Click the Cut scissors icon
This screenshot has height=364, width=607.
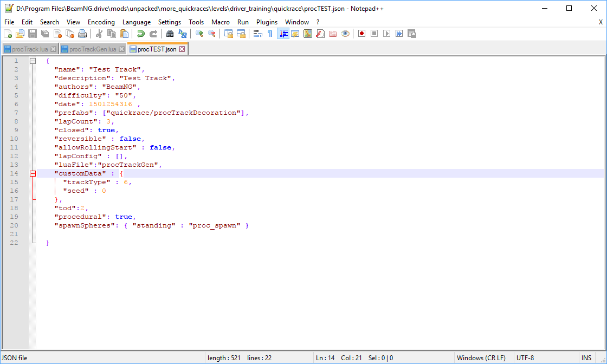(99, 34)
